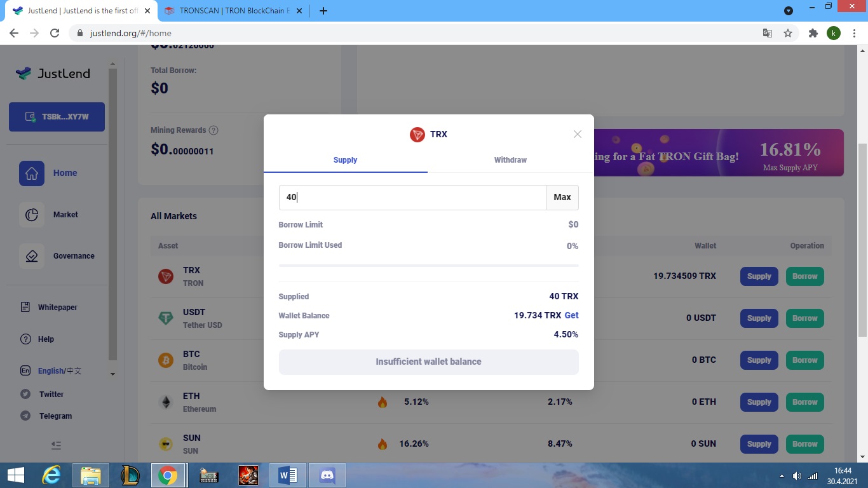Screen dimensions: 868x488
Task: Show hidden system tray icons arrow
Action: 782,476
